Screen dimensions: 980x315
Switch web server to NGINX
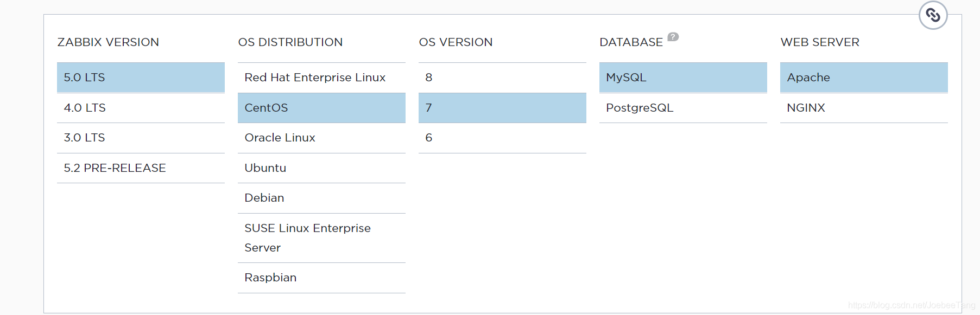(x=864, y=108)
